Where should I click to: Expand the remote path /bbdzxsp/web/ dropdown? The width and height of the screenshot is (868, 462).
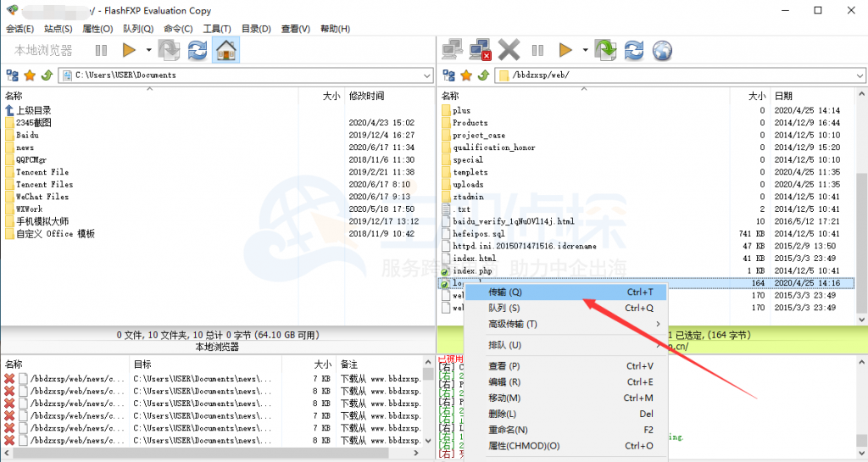860,75
